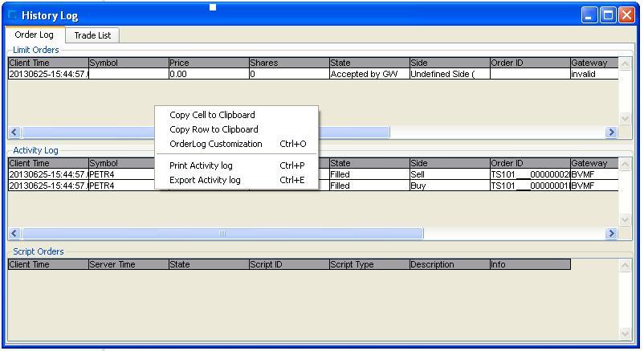Click the History Log title bar icon
The height and width of the screenshot is (351, 644).
[12, 15]
